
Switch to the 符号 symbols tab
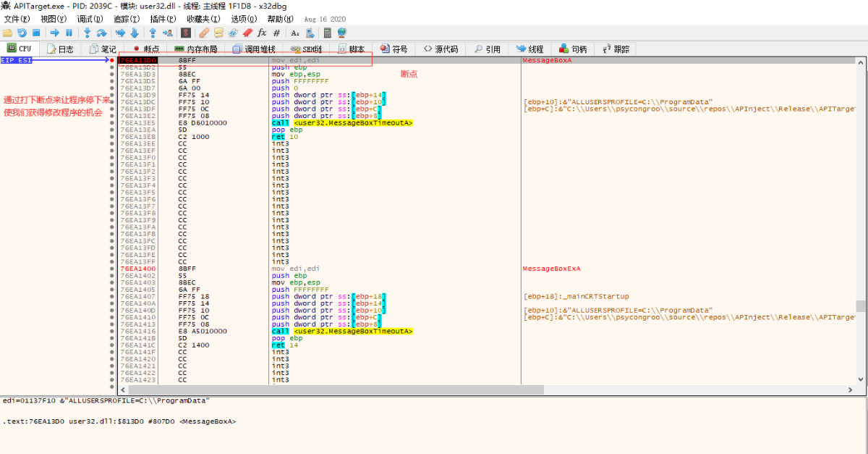[394, 49]
